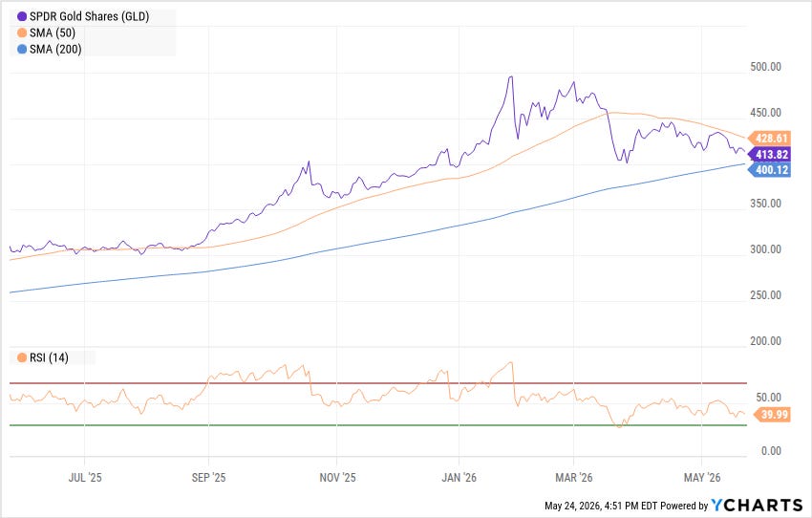This screenshot has width=812, height=518.
Task: Click the 50.00 RSI axis label
Action: (768, 398)
